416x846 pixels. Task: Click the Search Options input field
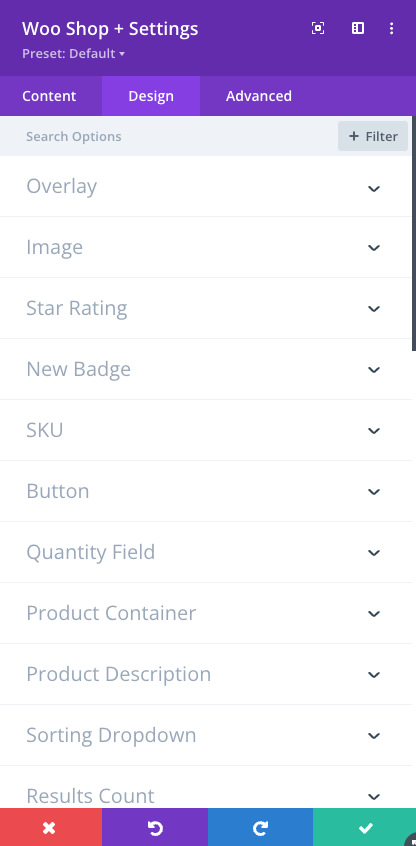(167, 137)
